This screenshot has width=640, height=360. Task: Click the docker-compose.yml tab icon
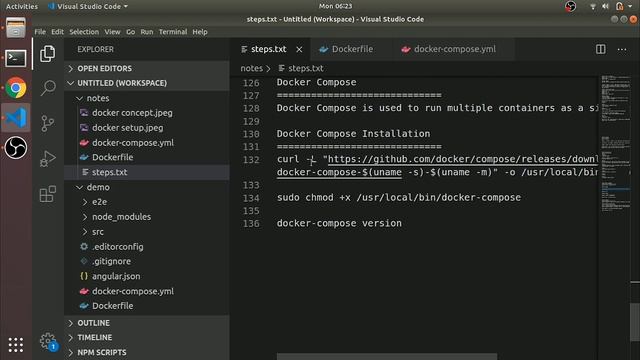405,49
